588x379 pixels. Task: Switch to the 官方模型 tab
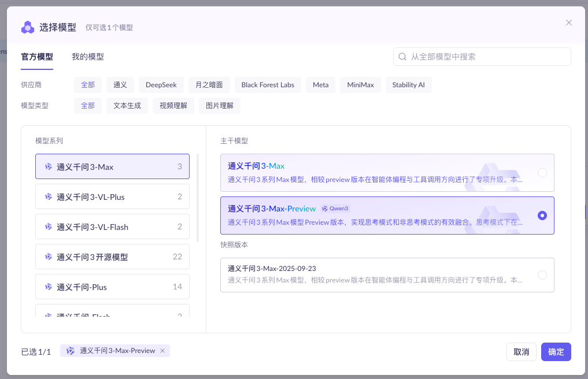37,57
